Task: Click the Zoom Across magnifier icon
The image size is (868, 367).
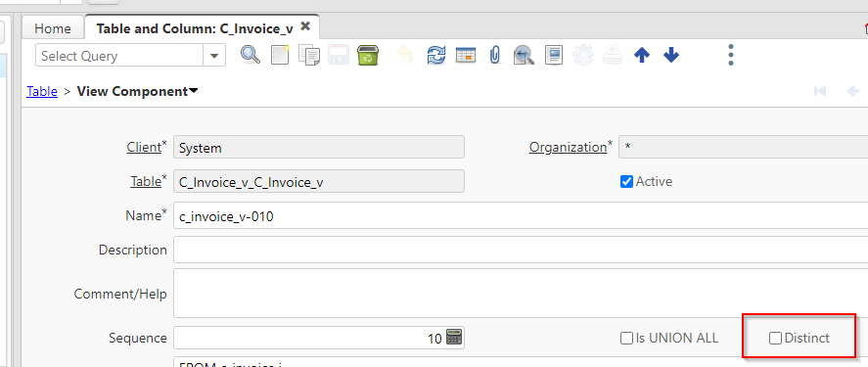Action: pyautogui.click(x=524, y=56)
